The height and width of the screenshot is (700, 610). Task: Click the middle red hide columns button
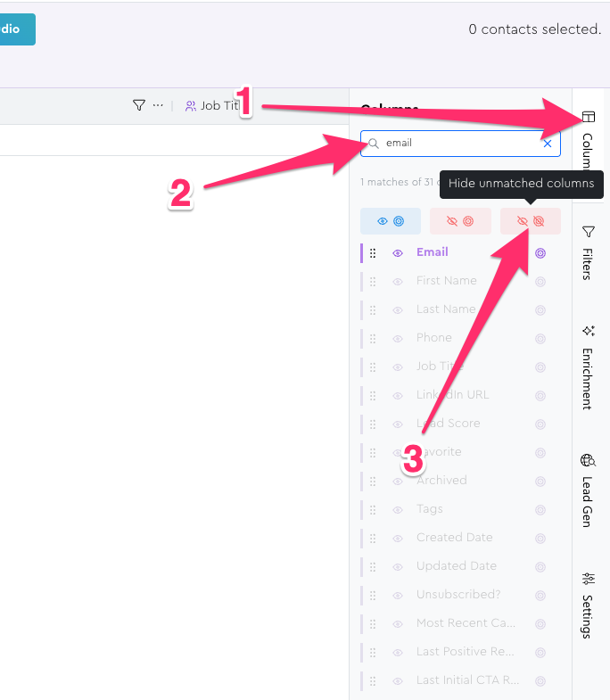(x=460, y=221)
